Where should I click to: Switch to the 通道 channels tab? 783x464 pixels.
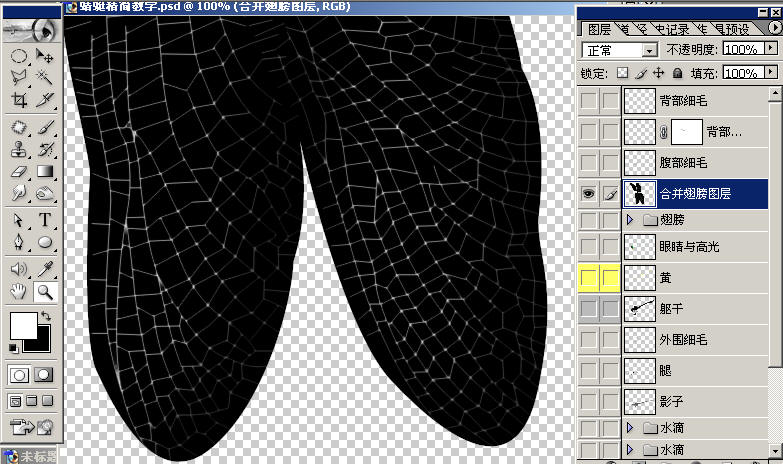click(624, 29)
